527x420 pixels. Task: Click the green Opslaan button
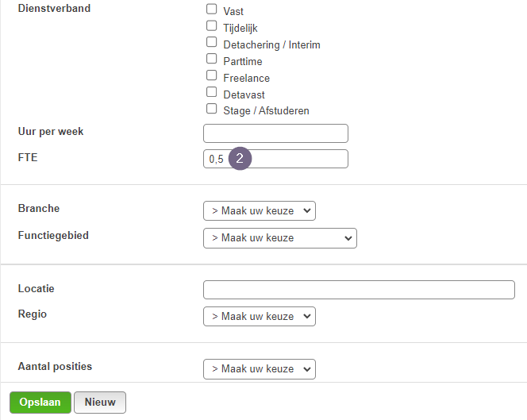pos(40,403)
